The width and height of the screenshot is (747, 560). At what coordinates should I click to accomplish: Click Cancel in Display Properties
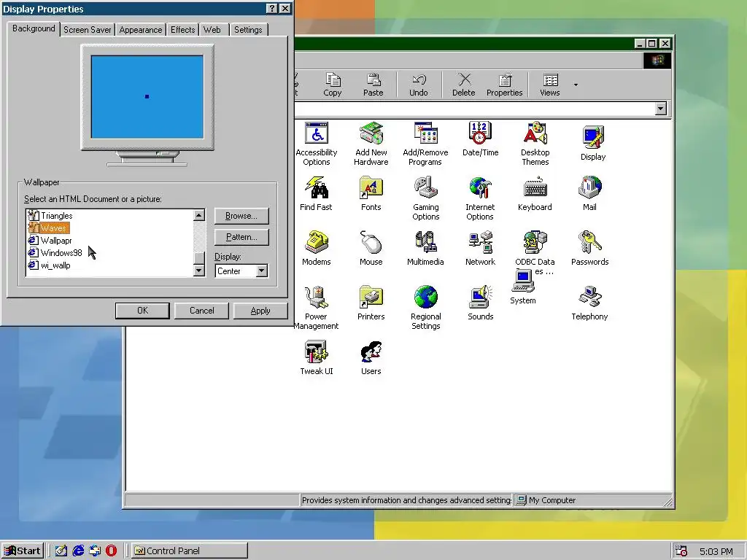pos(201,311)
